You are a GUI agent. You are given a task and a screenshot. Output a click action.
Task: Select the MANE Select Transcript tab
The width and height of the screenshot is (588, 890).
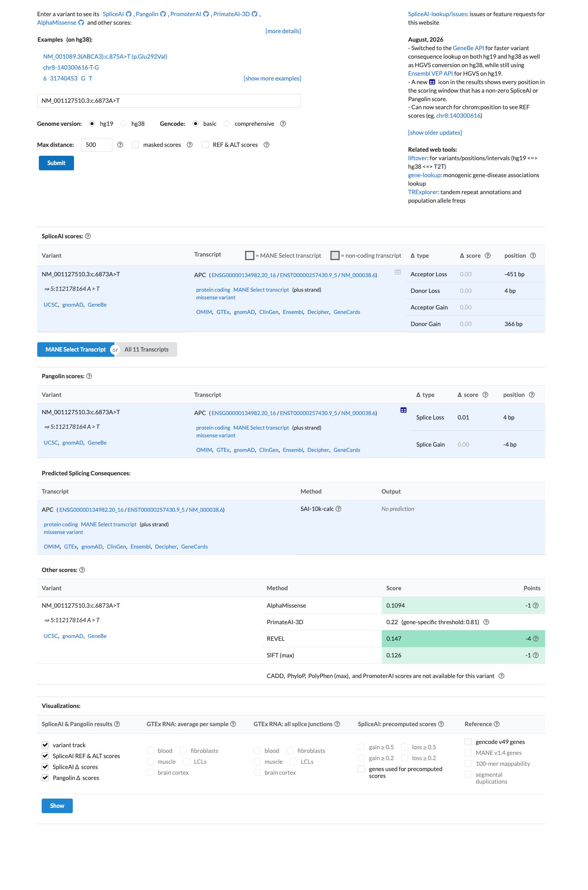point(76,350)
